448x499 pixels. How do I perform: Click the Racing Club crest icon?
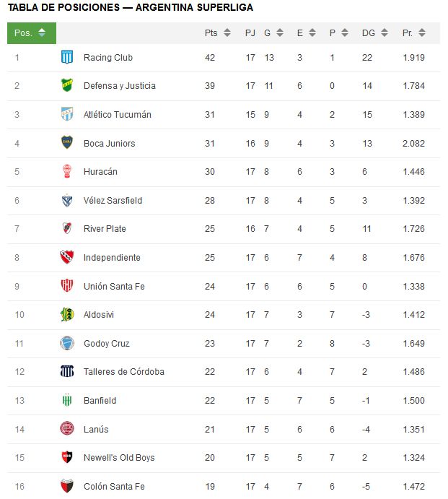coord(67,57)
